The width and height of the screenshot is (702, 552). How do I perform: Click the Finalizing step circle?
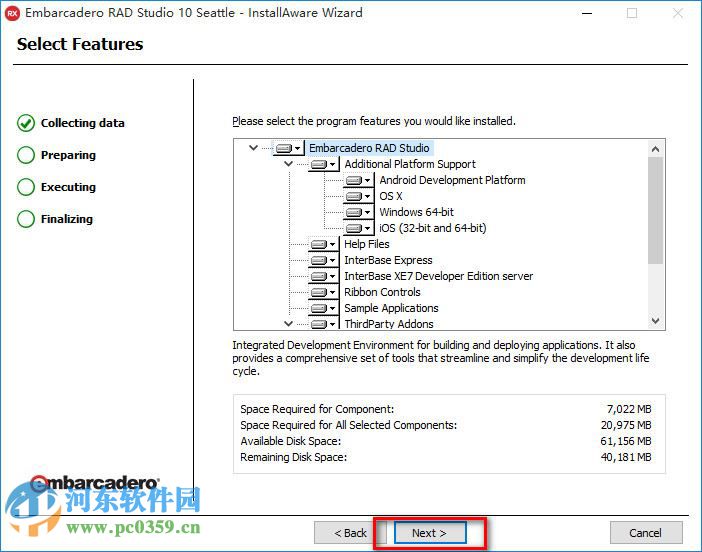click(26, 219)
